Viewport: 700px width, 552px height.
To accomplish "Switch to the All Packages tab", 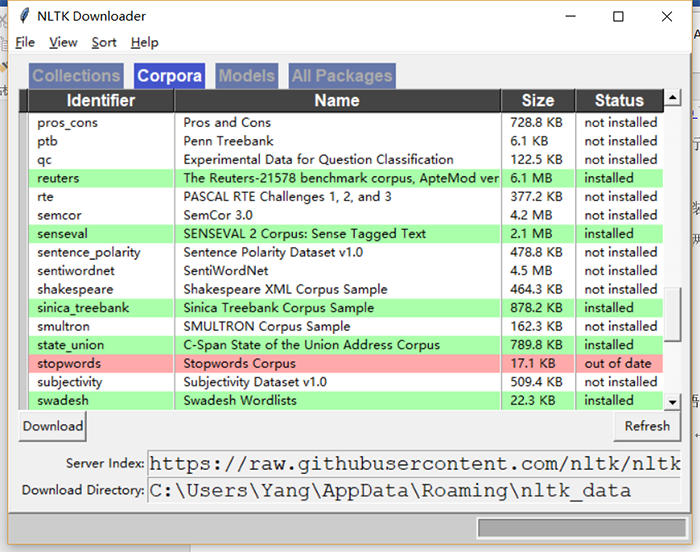I will tap(342, 75).
